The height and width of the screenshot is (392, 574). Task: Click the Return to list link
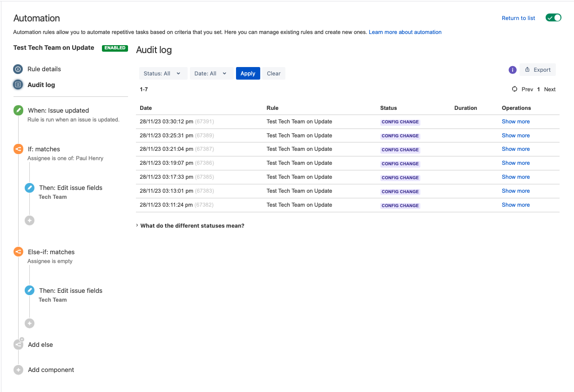[x=519, y=18]
